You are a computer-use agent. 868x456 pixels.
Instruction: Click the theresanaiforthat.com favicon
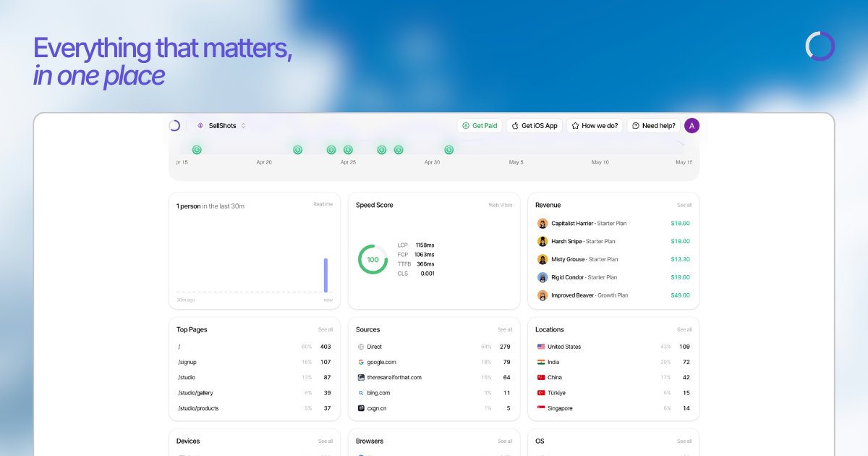[x=361, y=377]
